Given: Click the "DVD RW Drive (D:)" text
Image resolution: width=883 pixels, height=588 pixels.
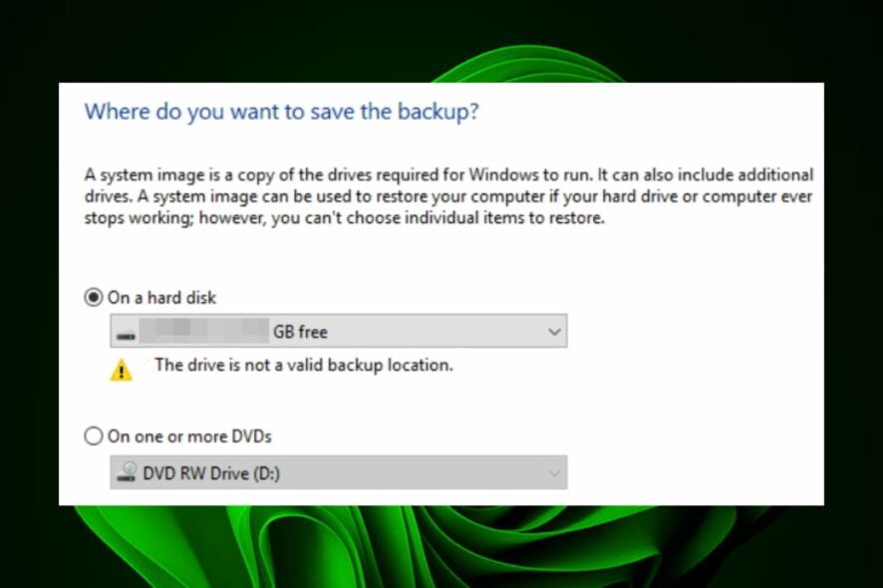Looking at the screenshot, I should click(x=211, y=473).
